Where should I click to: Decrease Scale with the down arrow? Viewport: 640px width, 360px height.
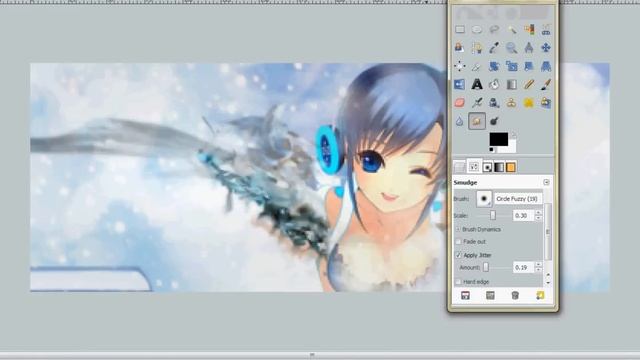[x=538, y=218]
